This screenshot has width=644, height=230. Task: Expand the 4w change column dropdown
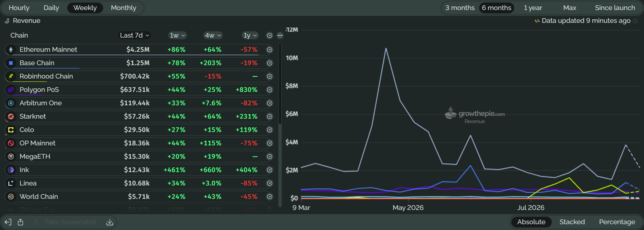coord(213,35)
